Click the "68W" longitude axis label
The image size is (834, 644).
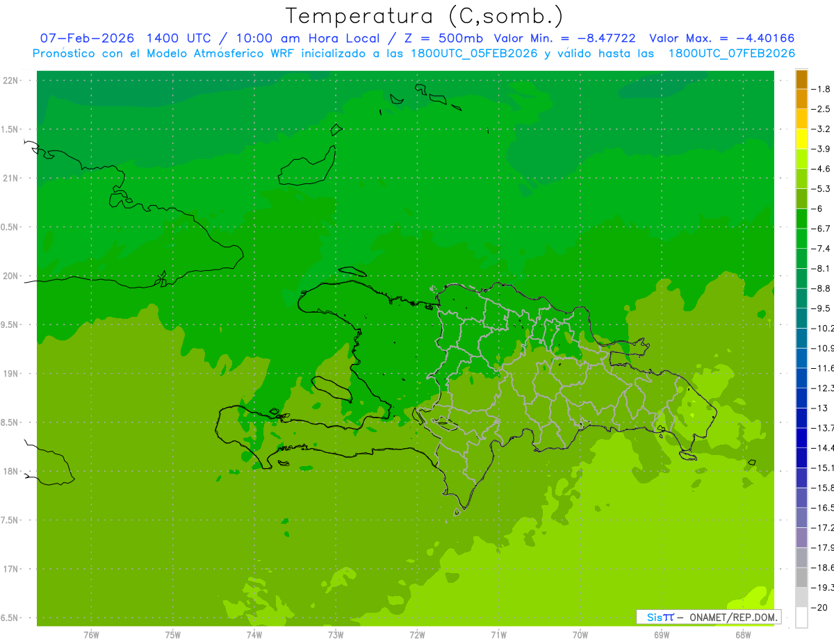(x=742, y=635)
